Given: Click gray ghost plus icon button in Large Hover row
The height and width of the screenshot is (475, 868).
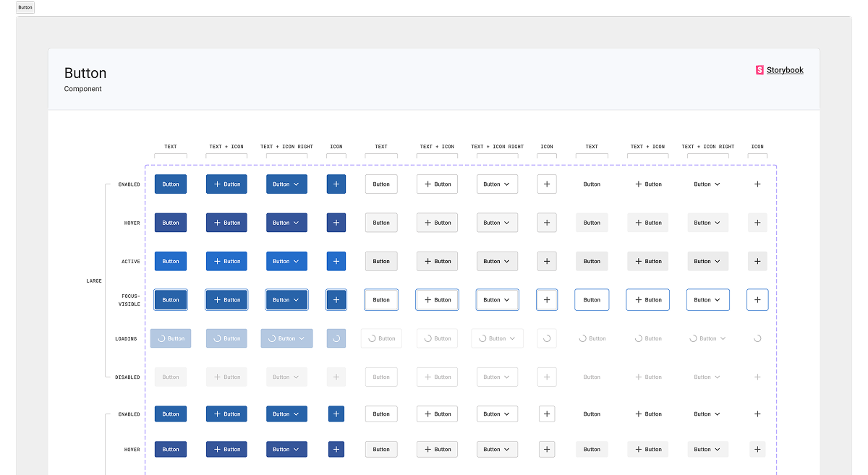Looking at the screenshot, I should pyautogui.click(x=757, y=223).
